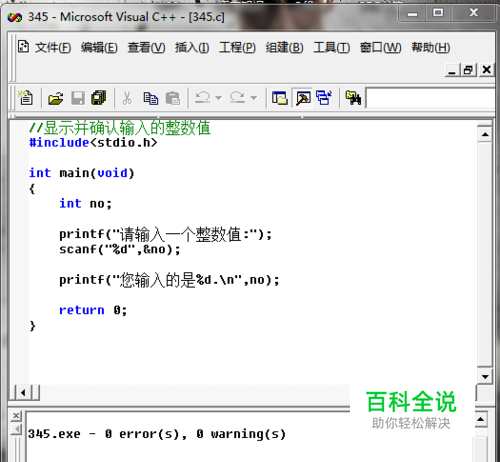
Task: Click the 'int main(void)' line
Action: [x=82, y=173]
